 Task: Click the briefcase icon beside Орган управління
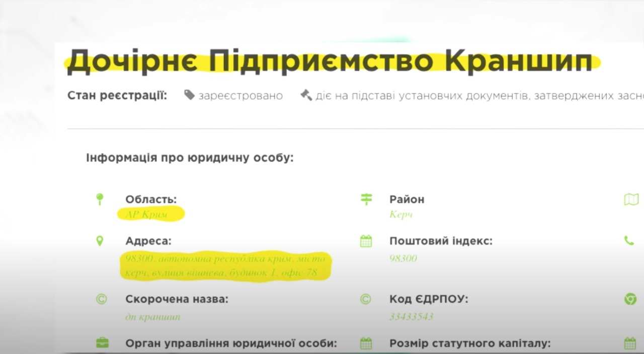pos(102,343)
